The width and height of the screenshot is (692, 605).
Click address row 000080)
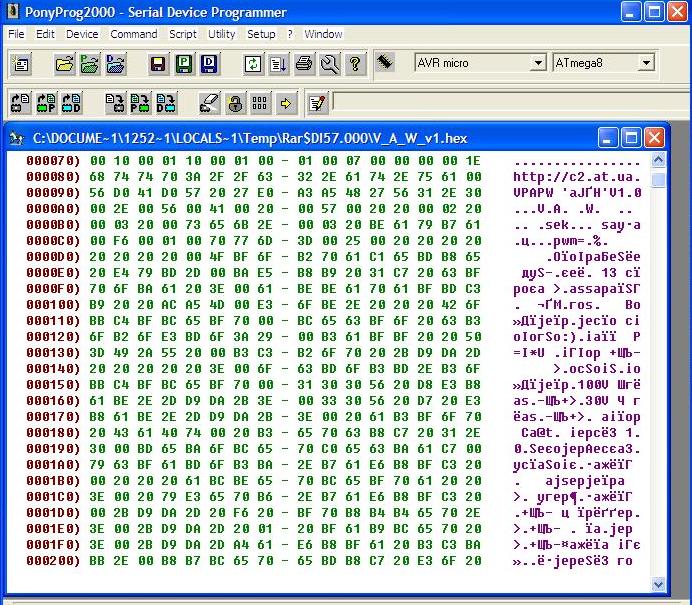point(53,177)
